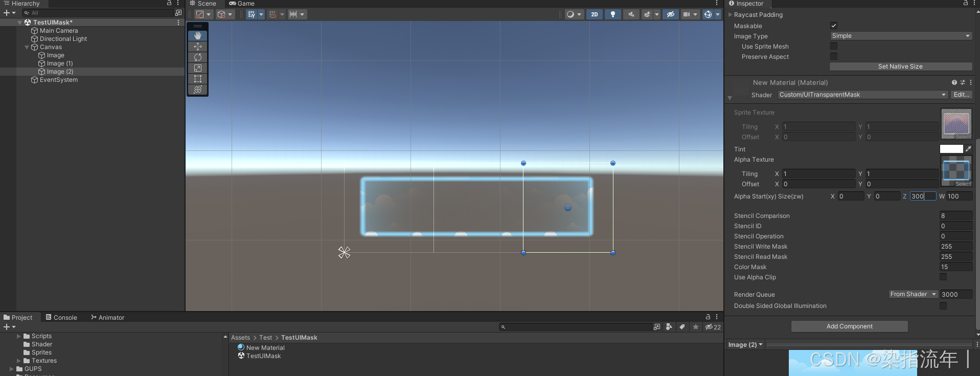Open the Animator tab

click(108, 317)
